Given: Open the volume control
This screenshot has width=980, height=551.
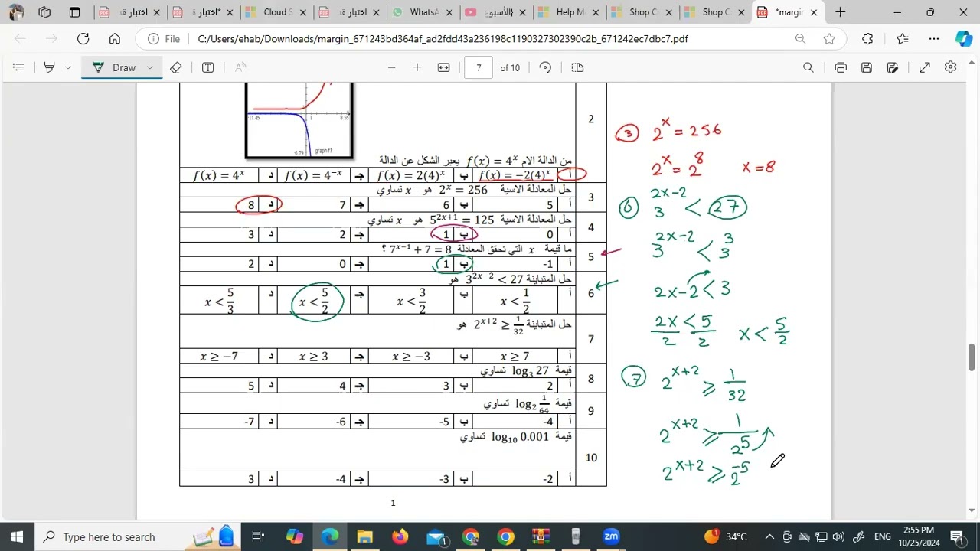Looking at the screenshot, I should click(838, 536).
